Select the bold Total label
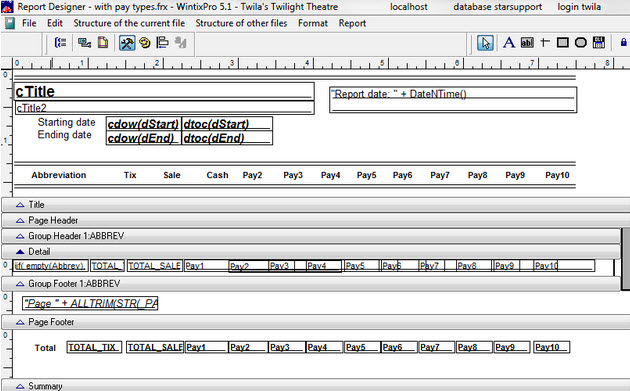Image resolution: width=630 pixels, height=391 pixels. (45, 348)
